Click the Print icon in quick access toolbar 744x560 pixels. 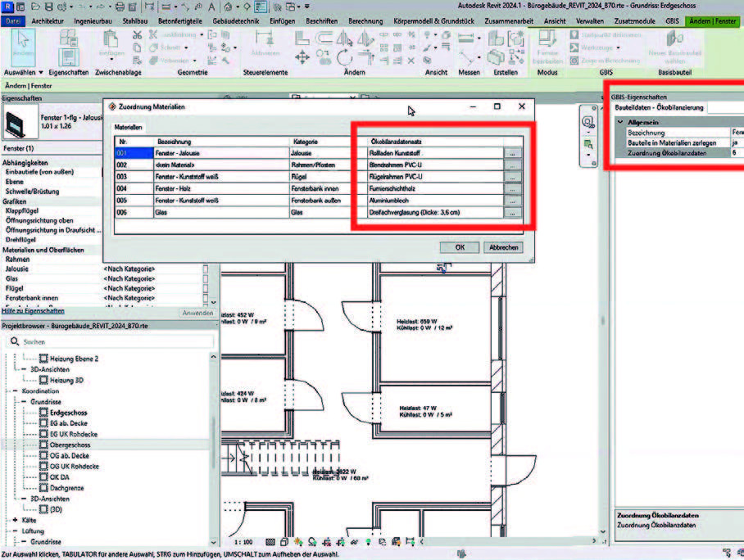120,7
